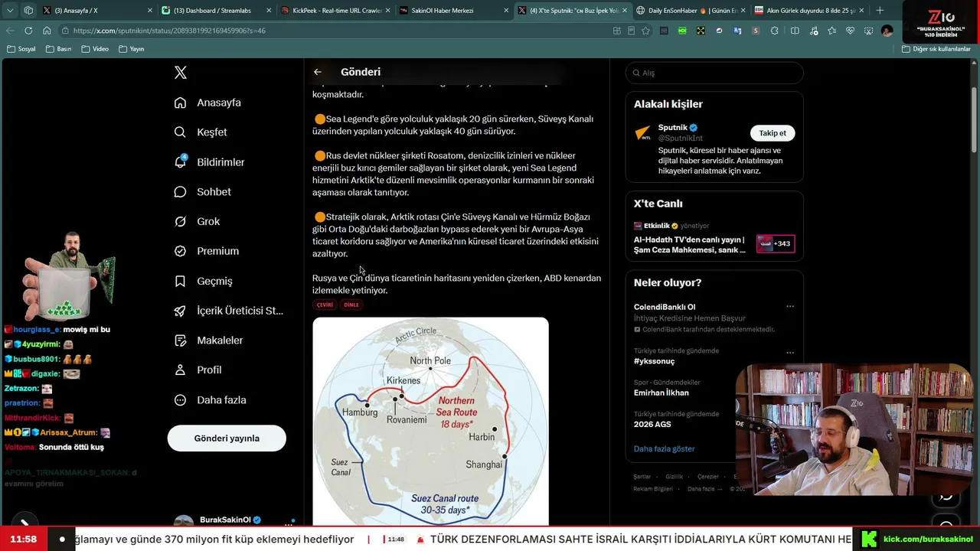
Task: Open the BurakSakinOl account switcher
Action: pos(234,520)
